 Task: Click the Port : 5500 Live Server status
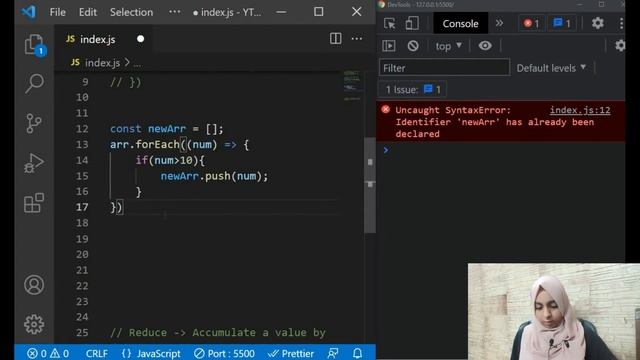[224, 353]
